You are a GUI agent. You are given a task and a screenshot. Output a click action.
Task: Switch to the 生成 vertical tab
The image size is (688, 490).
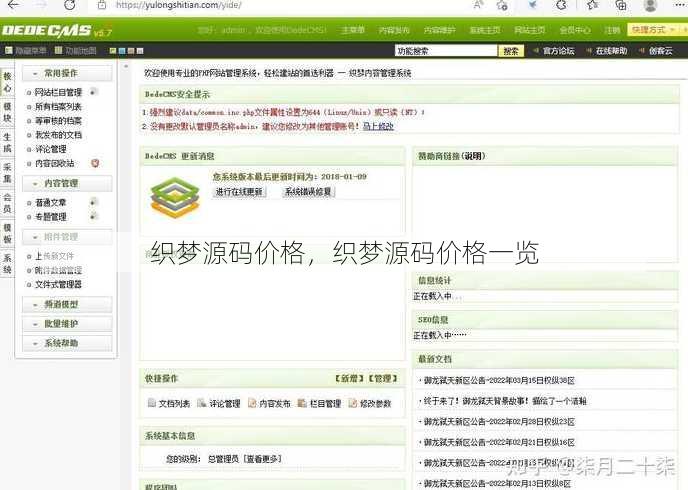click(x=7, y=143)
